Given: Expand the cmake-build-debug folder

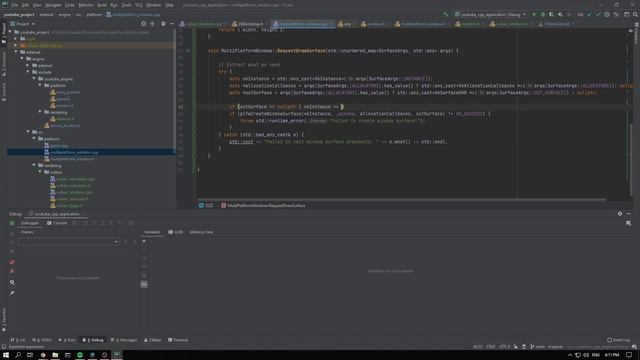Looking at the screenshot, I should point(16,45).
